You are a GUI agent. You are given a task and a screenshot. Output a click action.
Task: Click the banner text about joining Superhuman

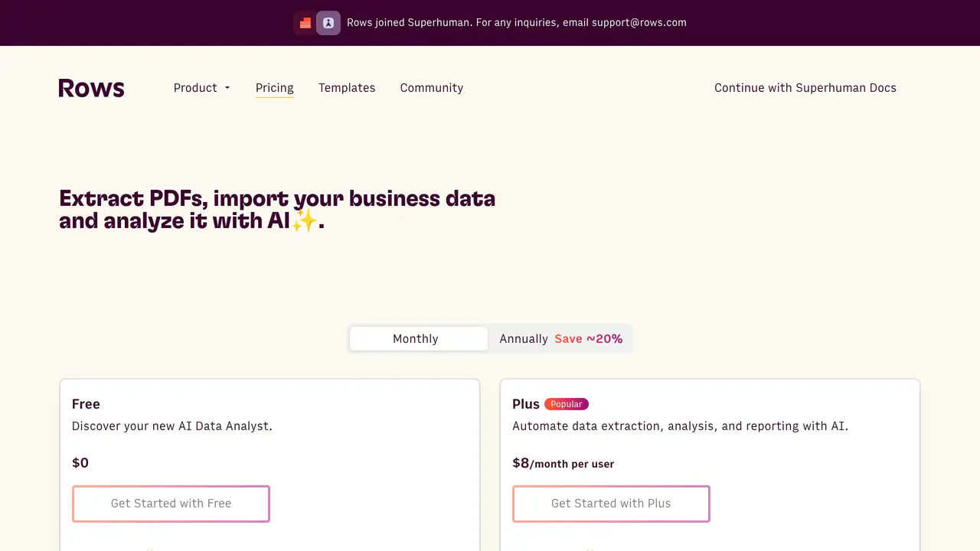pyautogui.click(x=517, y=23)
